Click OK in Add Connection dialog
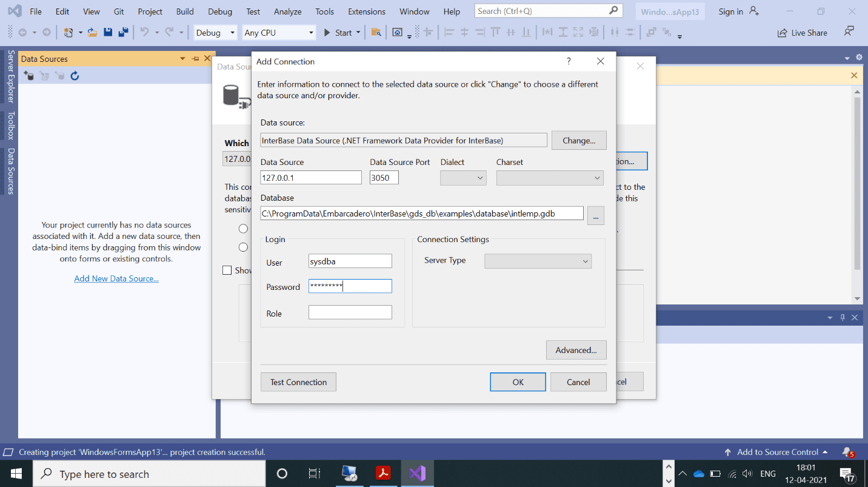This screenshot has height=487, width=868. coord(518,382)
